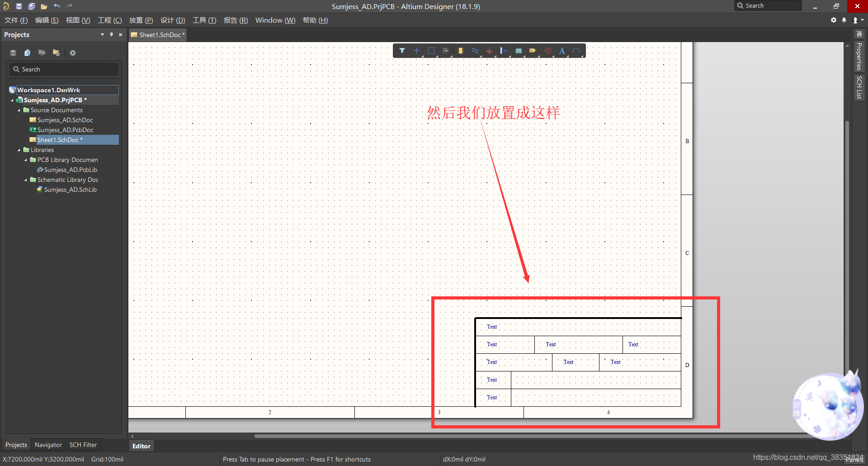Viewport: 868px width, 466px height.
Task: Open the 视图 (V) menu
Action: click(78, 20)
